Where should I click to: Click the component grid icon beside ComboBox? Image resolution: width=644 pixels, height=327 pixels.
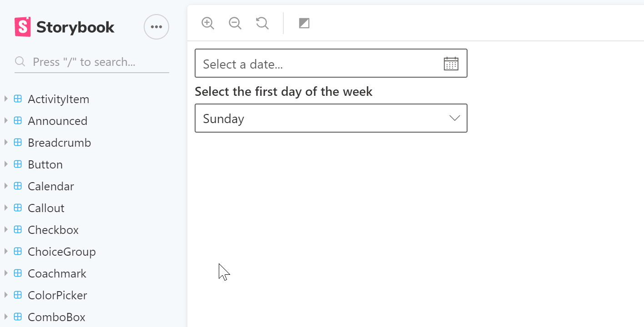click(17, 317)
